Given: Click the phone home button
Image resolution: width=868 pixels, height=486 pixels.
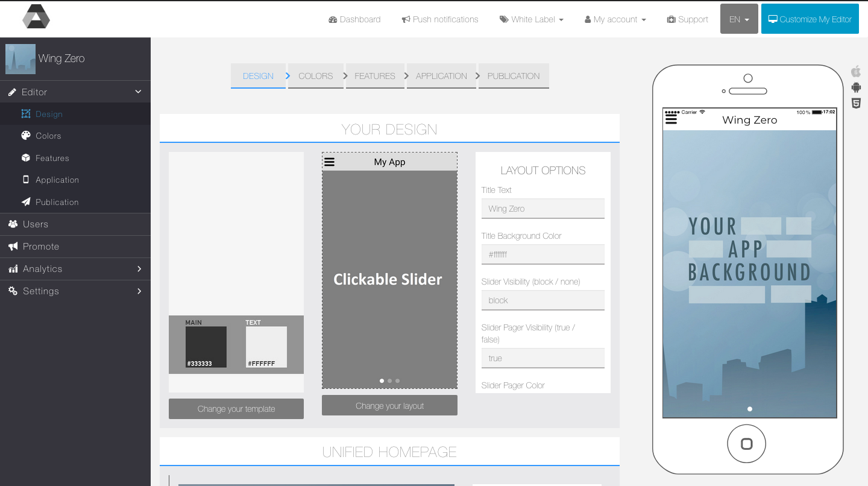Looking at the screenshot, I should (x=746, y=444).
